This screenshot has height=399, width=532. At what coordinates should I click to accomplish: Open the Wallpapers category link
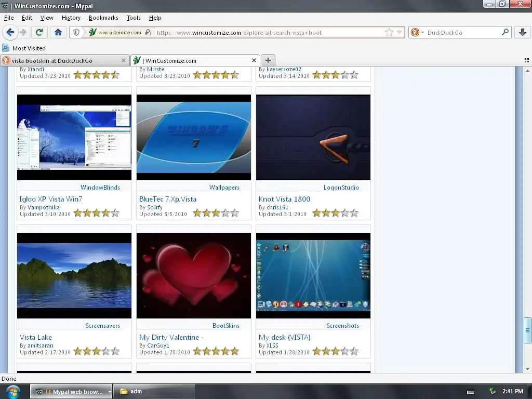[224, 187]
